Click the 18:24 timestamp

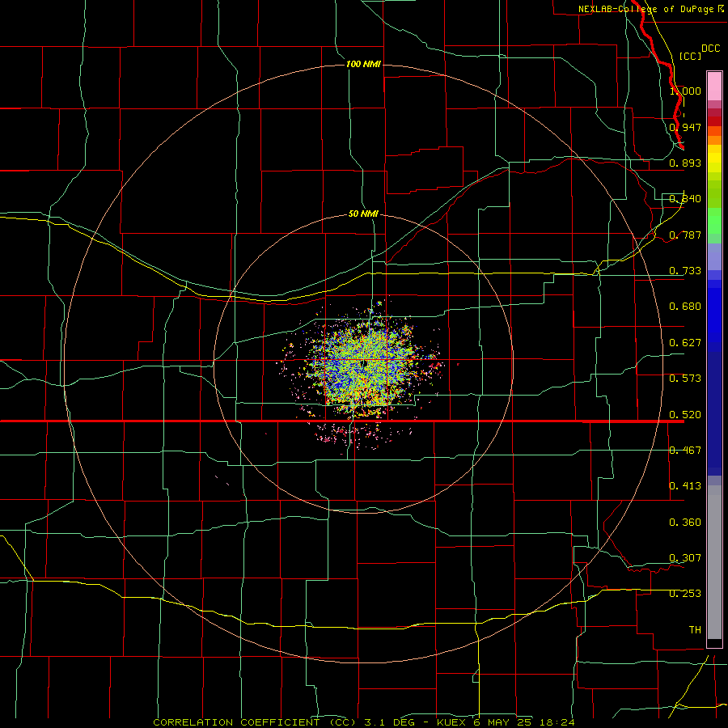click(556, 722)
